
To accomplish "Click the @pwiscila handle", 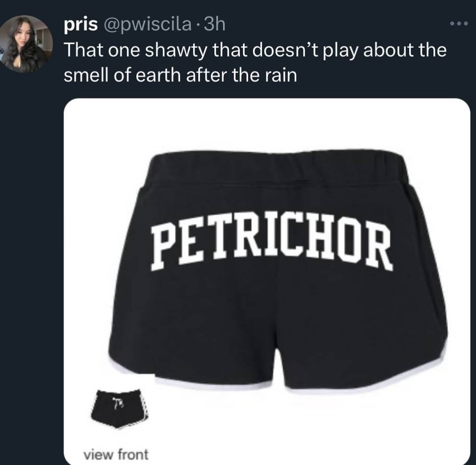I will 148,25.
